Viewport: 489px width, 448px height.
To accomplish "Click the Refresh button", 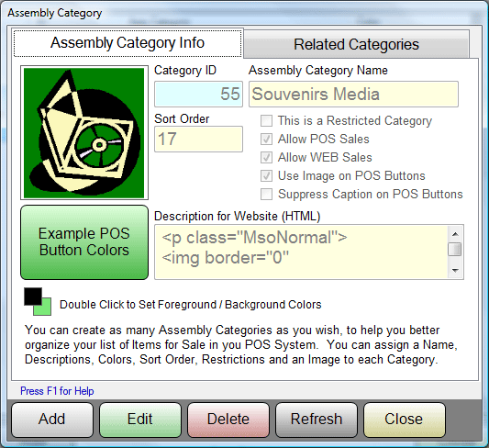I will 317,420.
